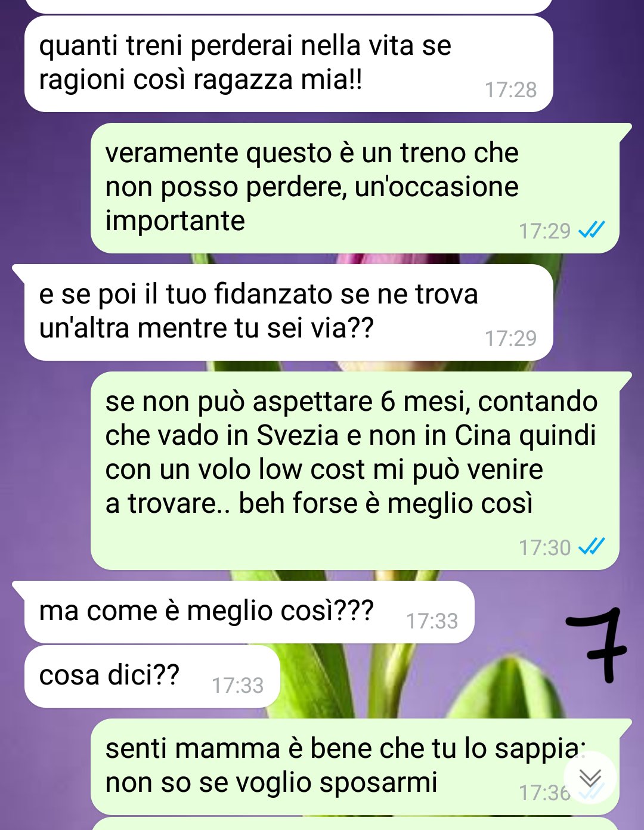Image resolution: width=644 pixels, height=830 pixels.
Task: Select the 'cosa dici??' message bubble
Action: 152,676
